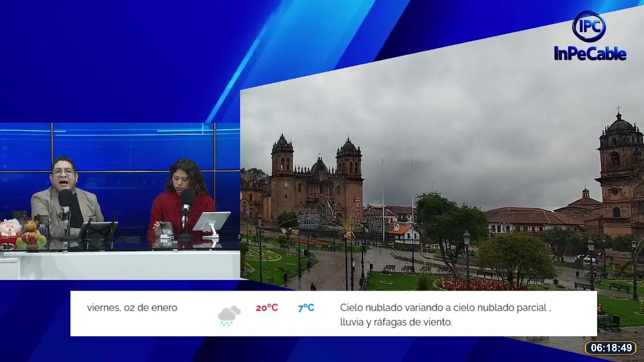Click the rainy cloud weather icon
The height and width of the screenshot is (362, 644).
pos(229,316)
